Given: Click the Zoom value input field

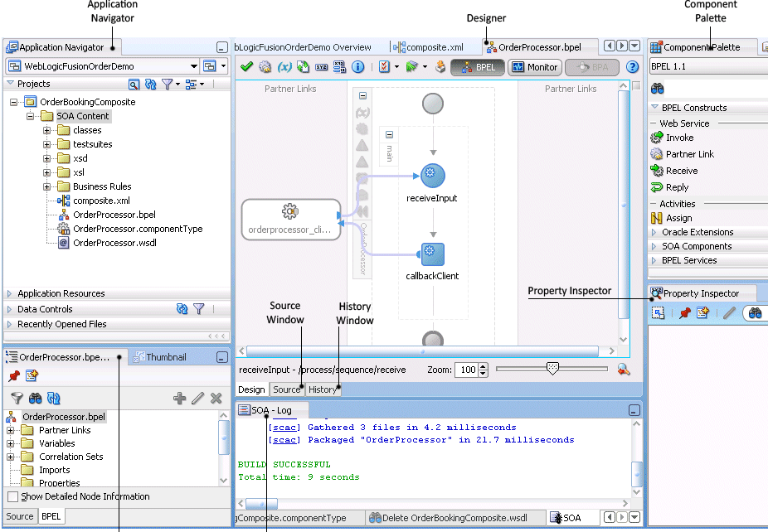Looking at the screenshot, I should [467, 370].
